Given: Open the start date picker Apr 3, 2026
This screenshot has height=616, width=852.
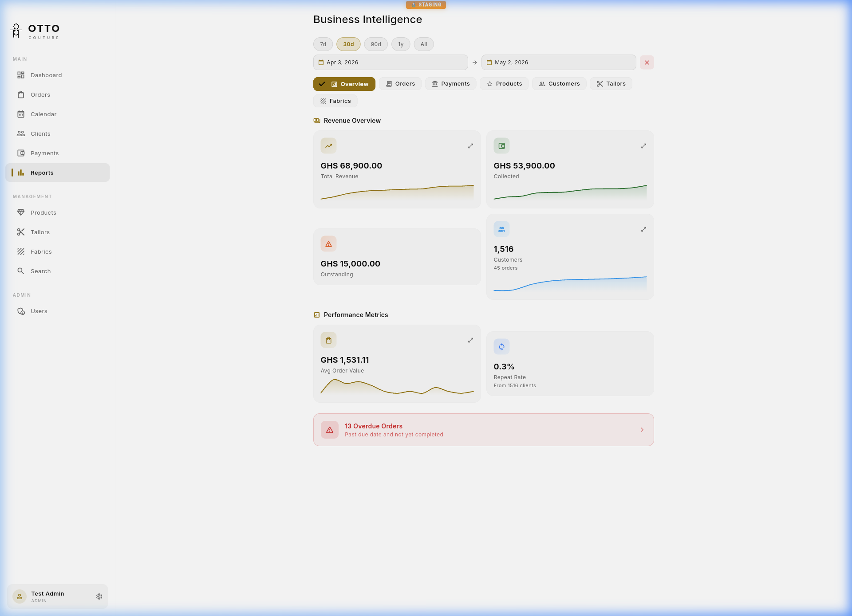Looking at the screenshot, I should click(390, 63).
